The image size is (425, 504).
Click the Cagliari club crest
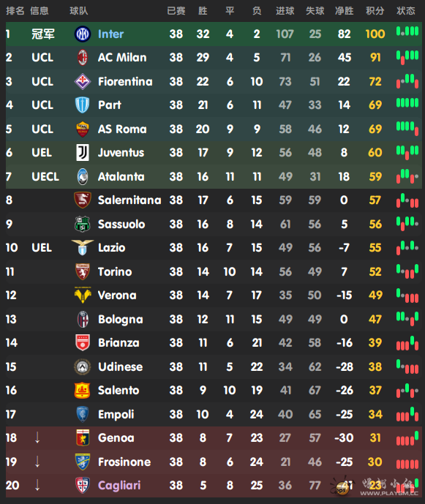click(83, 485)
